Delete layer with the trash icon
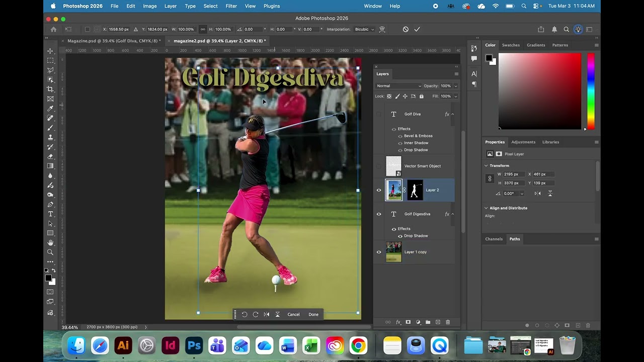The image size is (644, 362). pos(448,322)
